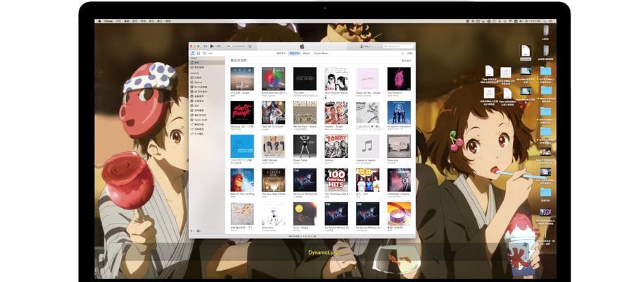Click the iTunes search field
The height and width of the screenshot is (282, 644).
[x=398, y=47]
